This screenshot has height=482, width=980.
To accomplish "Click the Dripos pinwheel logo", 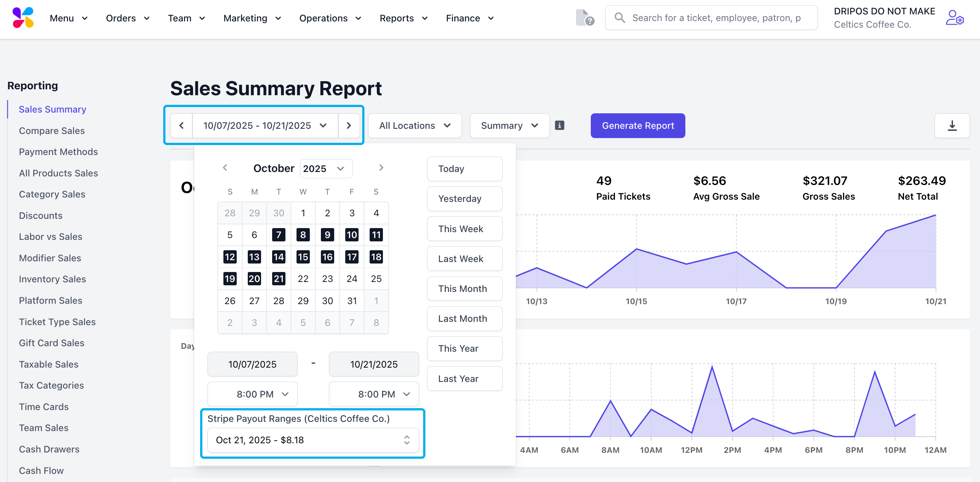I will [23, 18].
